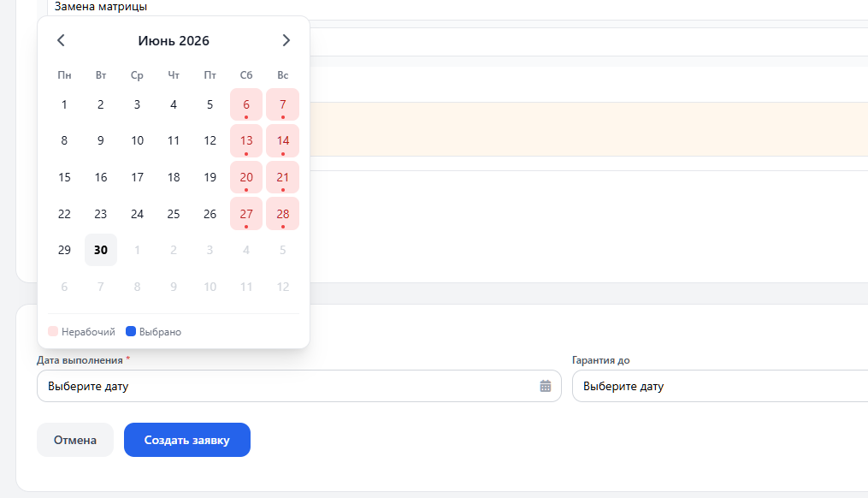This screenshot has width=868, height=498.
Task: Click the blue Выбрано legend swatch
Action: (131, 331)
